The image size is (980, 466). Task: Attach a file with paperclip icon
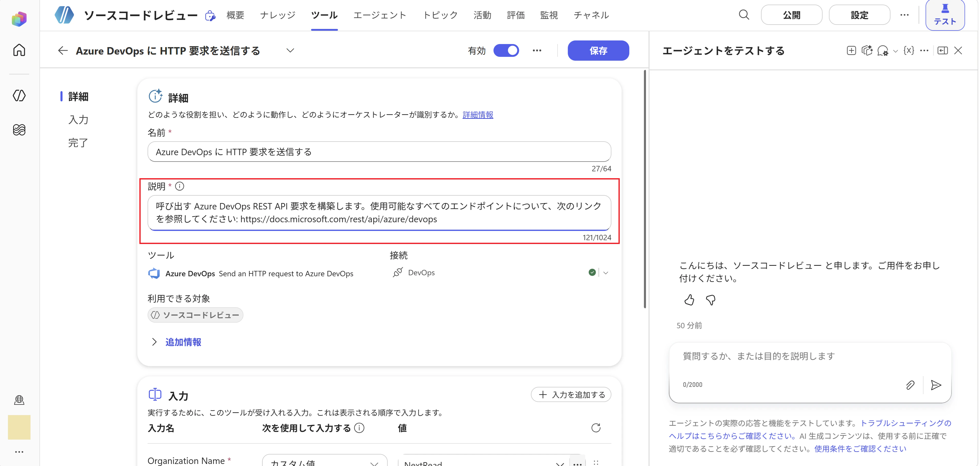point(910,385)
